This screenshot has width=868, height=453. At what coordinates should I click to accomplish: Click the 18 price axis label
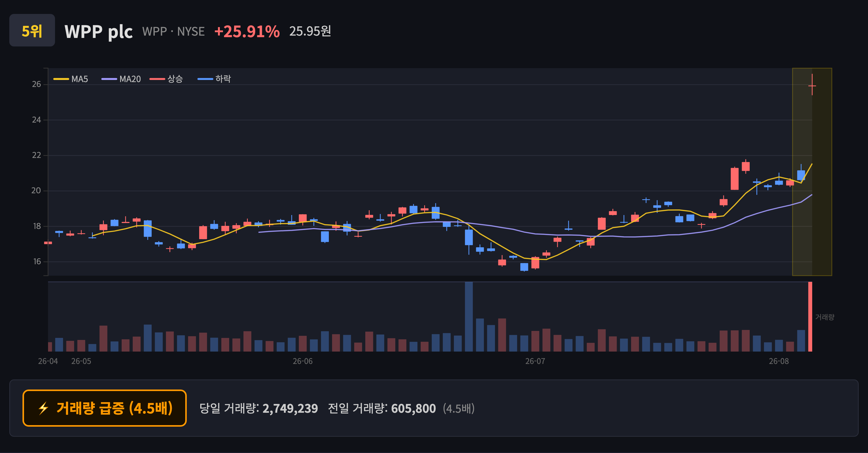[36, 226]
